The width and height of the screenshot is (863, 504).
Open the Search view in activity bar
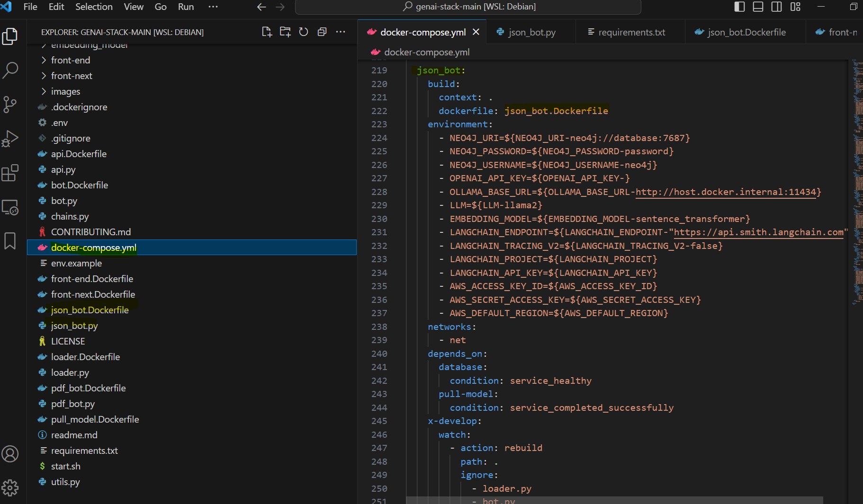(x=10, y=70)
